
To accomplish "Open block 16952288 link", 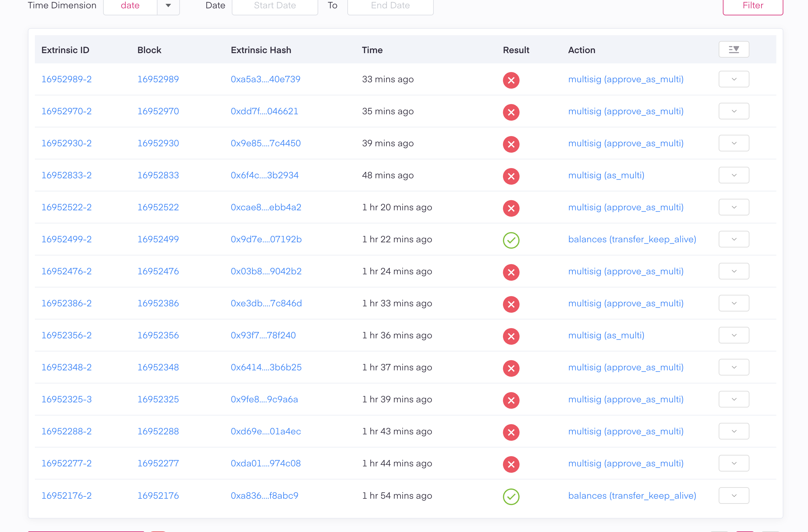I will [x=158, y=431].
